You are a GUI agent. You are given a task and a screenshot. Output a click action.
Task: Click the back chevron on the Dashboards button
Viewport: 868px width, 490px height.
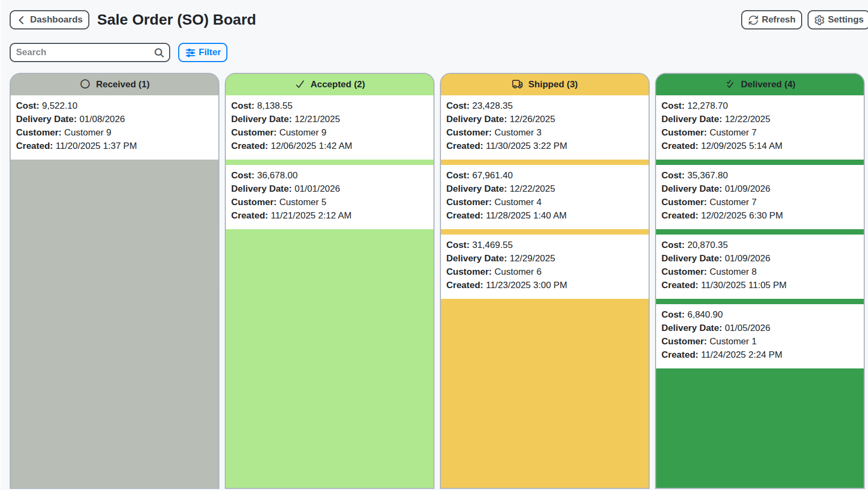20,19
